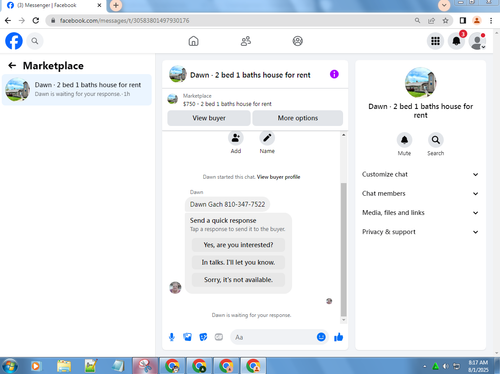
Task: Expand Media, files and links section
Action: (420, 213)
